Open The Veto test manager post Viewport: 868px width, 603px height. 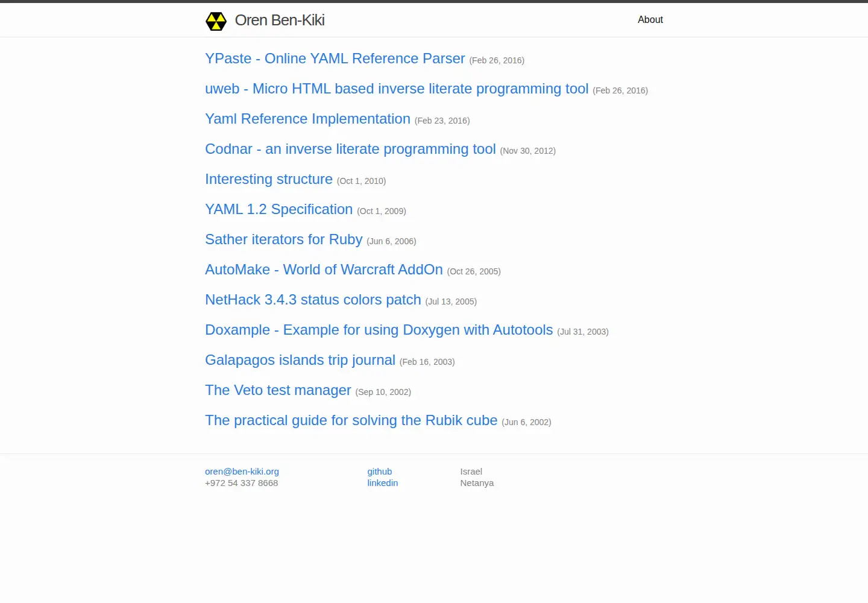coord(278,390)
